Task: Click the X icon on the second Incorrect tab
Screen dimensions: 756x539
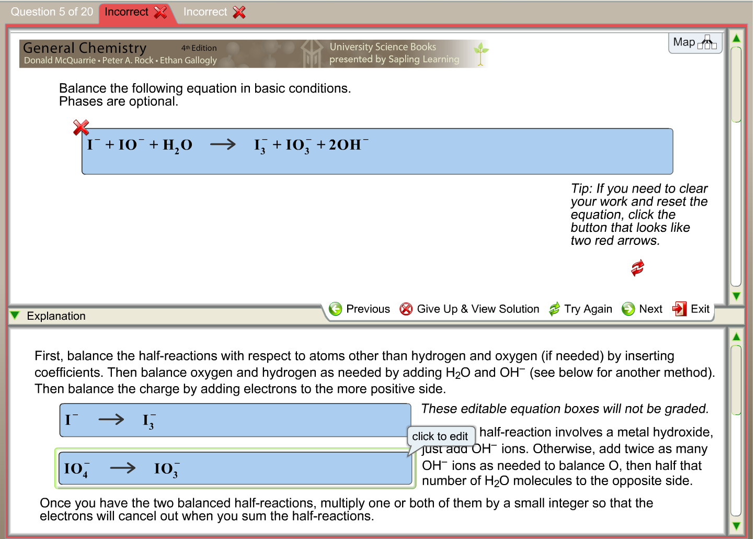Action: pyautogui.click(x=239, y=12)
